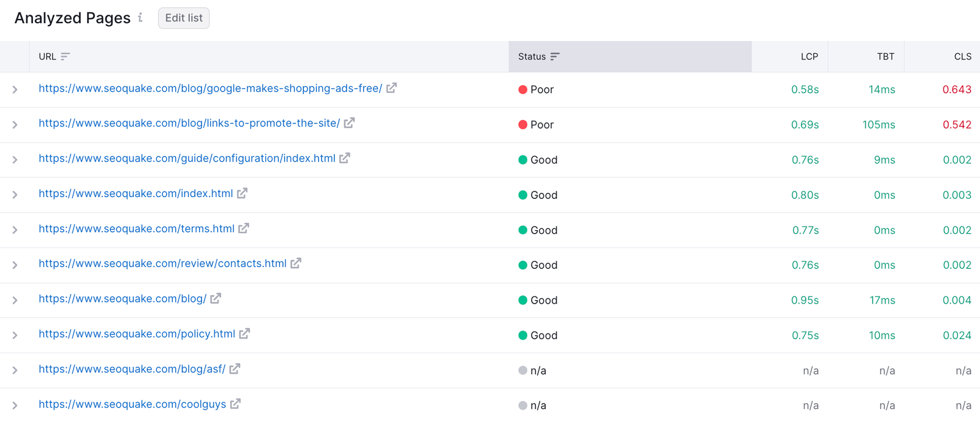Viewport: 980px width, 423px height.
Task: Expand the terms.html row
Action: [x=15, y=230]
